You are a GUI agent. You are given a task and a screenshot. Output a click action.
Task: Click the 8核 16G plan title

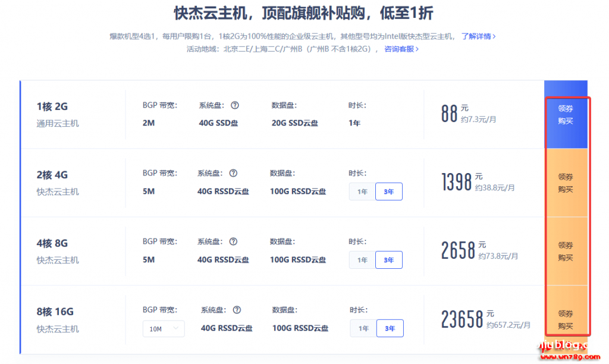click(x=55, y=312)
